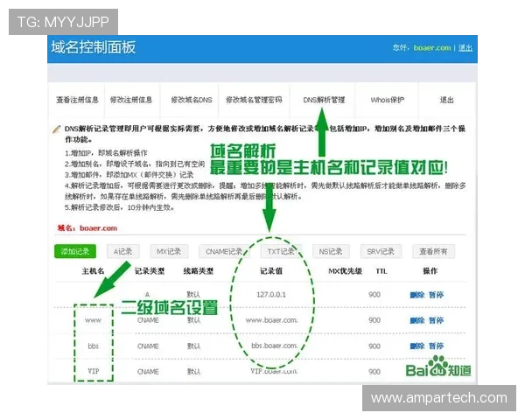
Task: Select the www hostname cell
Action: (93, 320)
